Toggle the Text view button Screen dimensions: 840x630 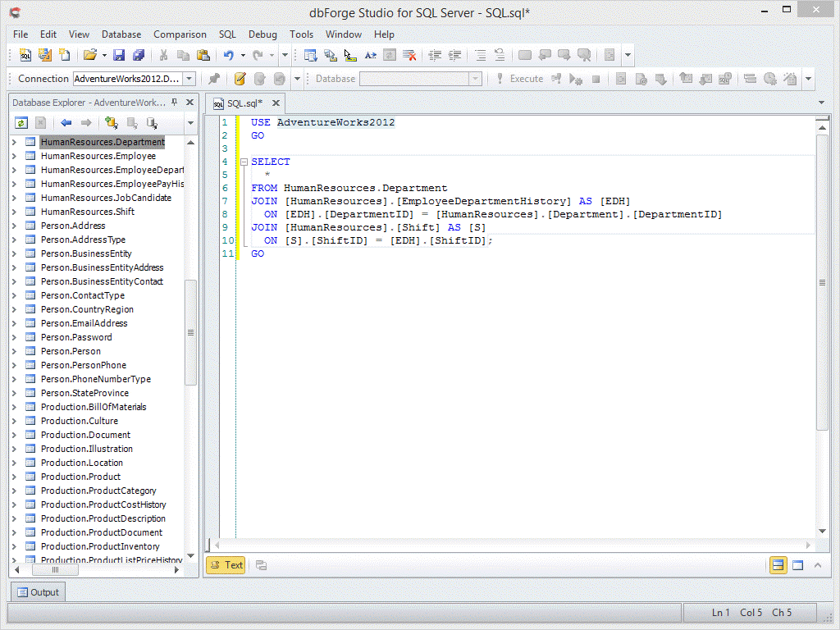(226, 564)
